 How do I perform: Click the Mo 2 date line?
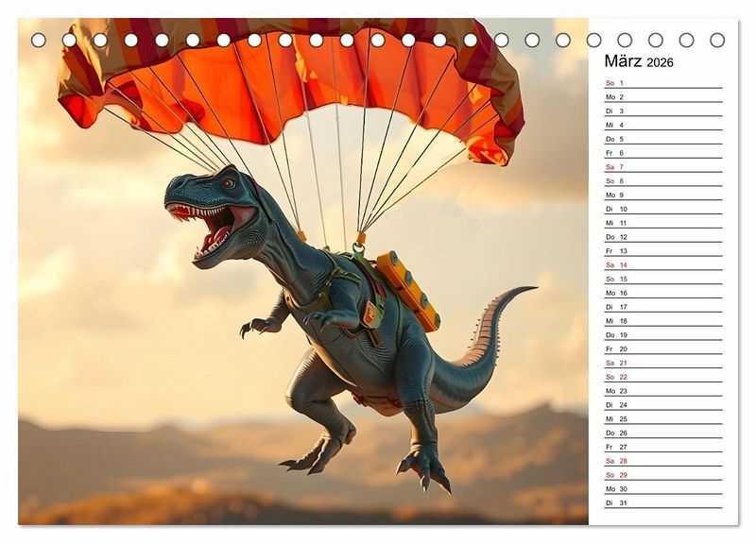pyautogui.click(x=662, y=97)
